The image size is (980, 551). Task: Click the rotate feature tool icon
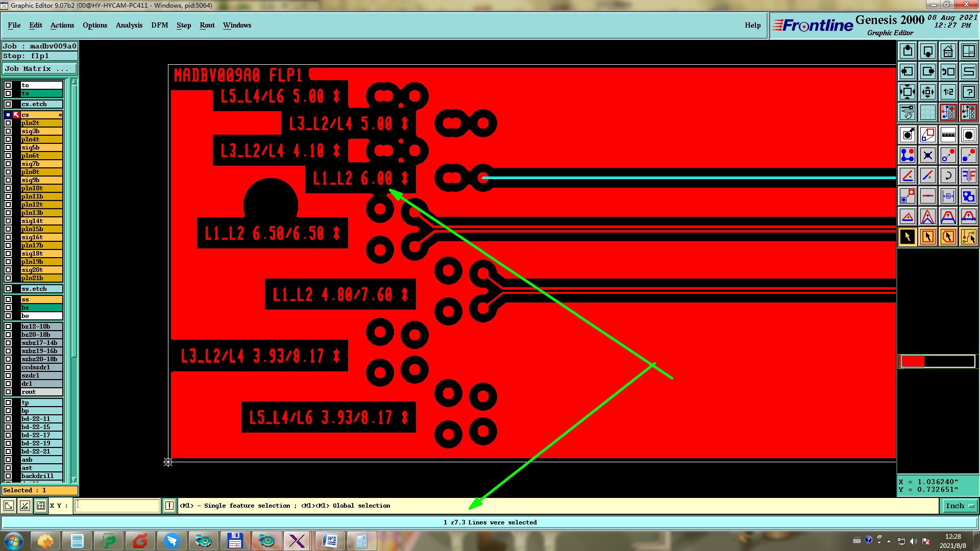(x=948, y=176)
